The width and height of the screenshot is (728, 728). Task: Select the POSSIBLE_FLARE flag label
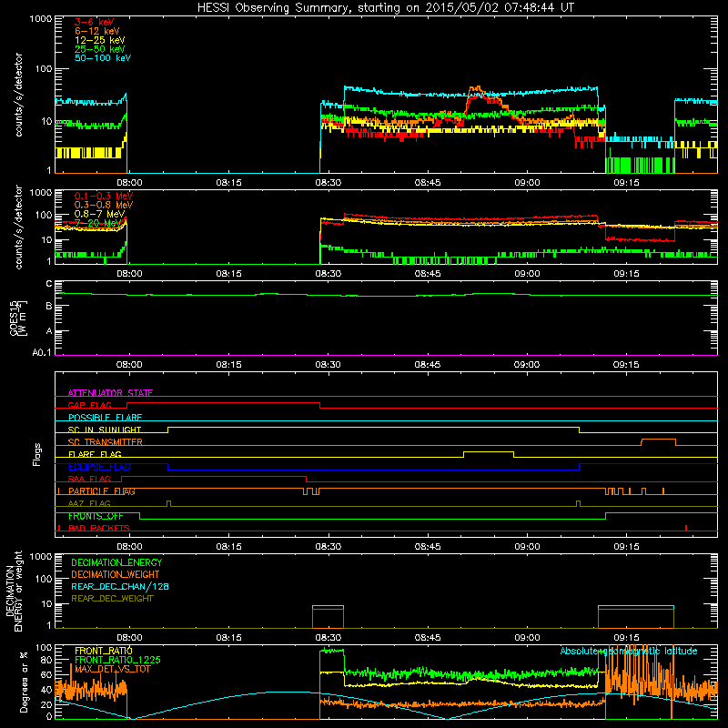pos(105,418)
